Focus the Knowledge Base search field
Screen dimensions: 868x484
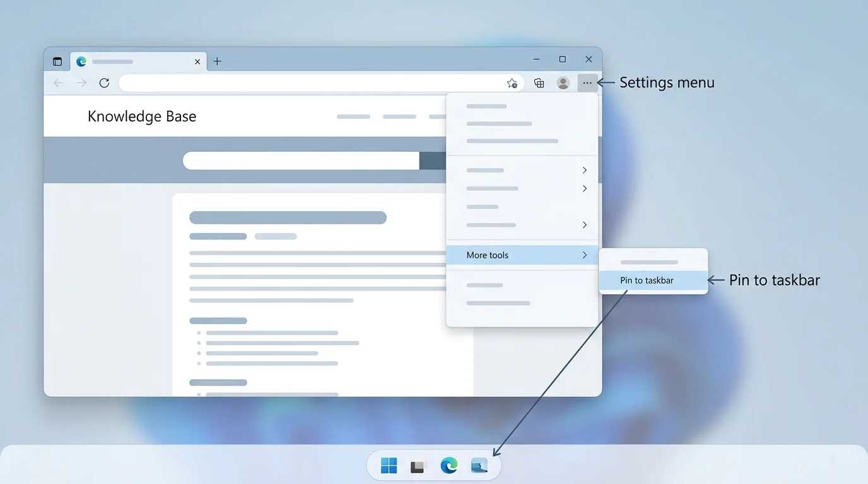point(301,161)
